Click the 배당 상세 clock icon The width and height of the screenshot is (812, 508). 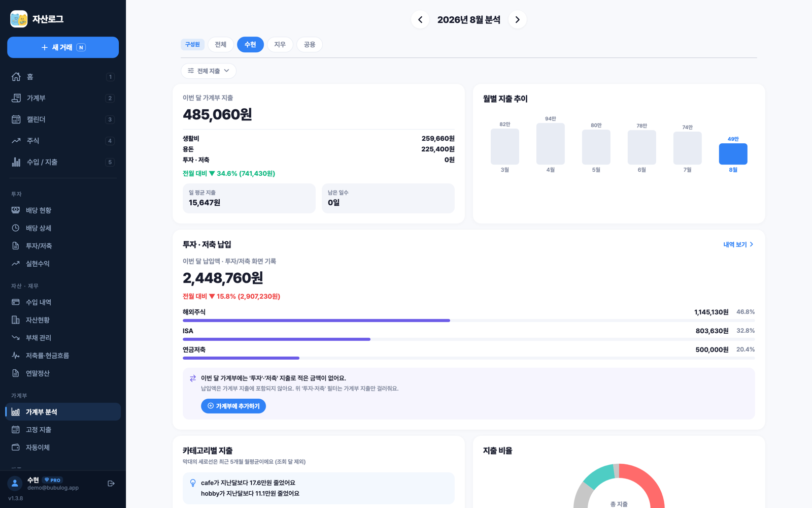(x=16, y=228)
